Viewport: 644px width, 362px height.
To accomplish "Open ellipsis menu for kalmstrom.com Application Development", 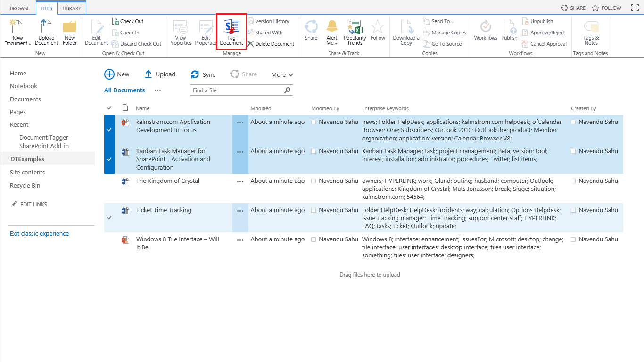I will pyautogui.click(x=240, y=123).
